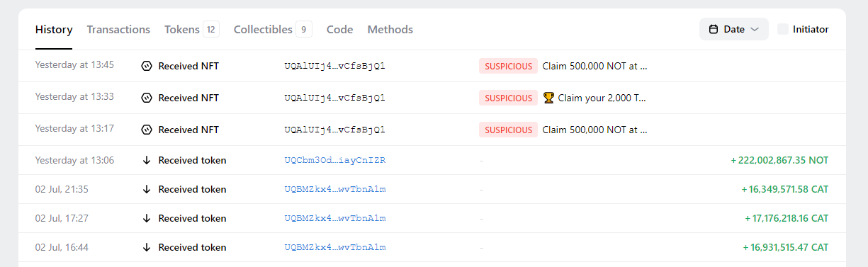868x267 pixels.
Task: Click the down-arrow icon beside the NOT transfer
Action: [147, 160]
